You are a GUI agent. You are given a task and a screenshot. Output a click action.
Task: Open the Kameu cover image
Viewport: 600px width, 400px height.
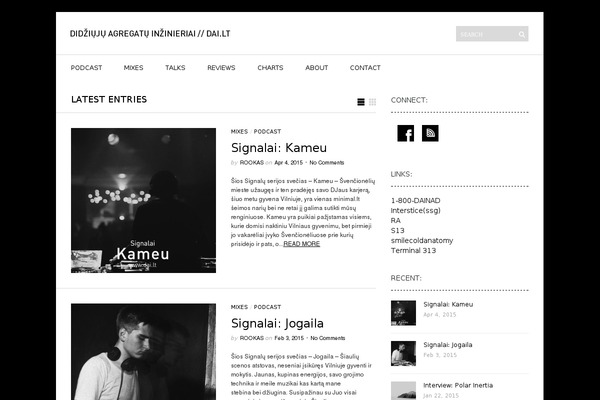point(143,201)
